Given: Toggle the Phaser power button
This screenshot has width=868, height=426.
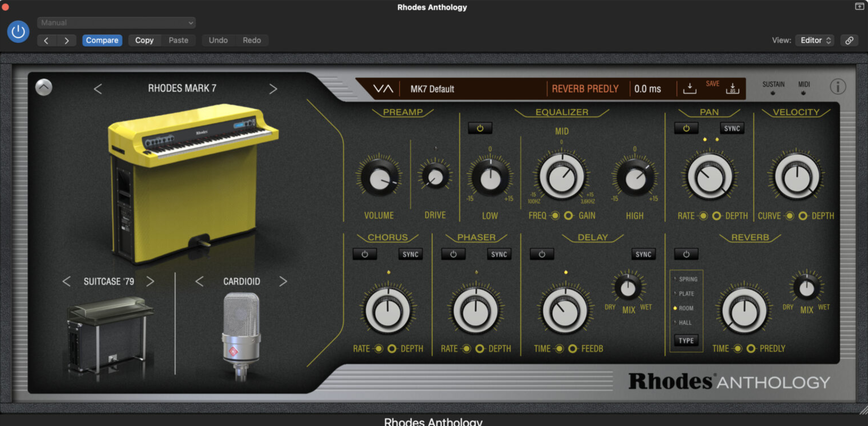Looking at the screenshot, I should coord(453,254).
